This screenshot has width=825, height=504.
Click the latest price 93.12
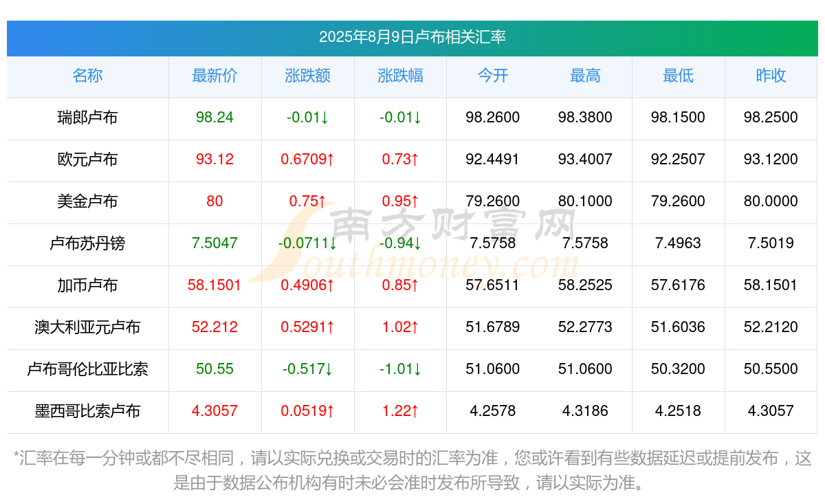coord(215,160)
